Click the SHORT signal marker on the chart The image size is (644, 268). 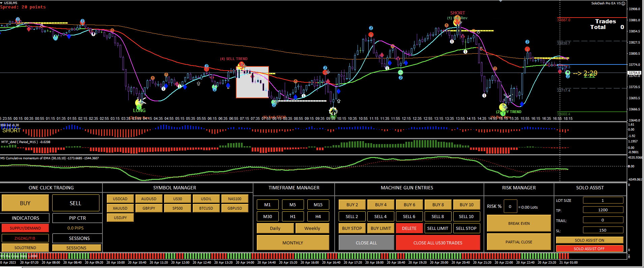pyautogui.click(x=457, y=13)
